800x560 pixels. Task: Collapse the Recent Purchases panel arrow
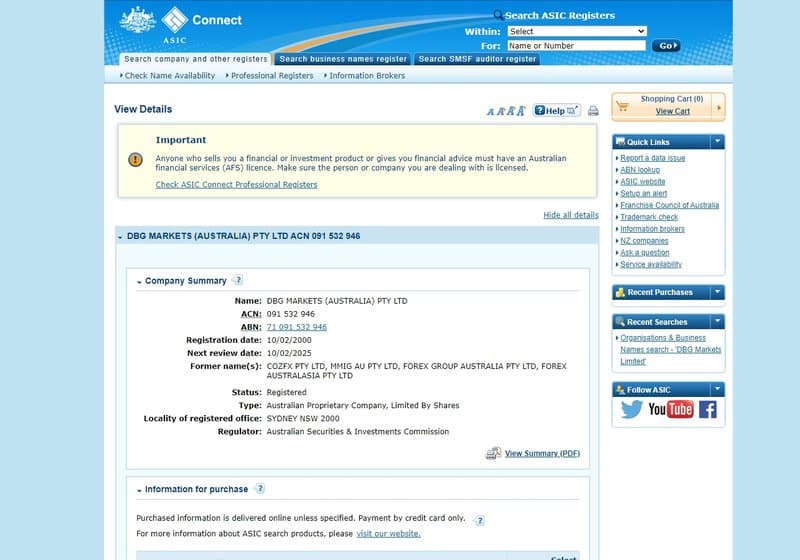717,292
